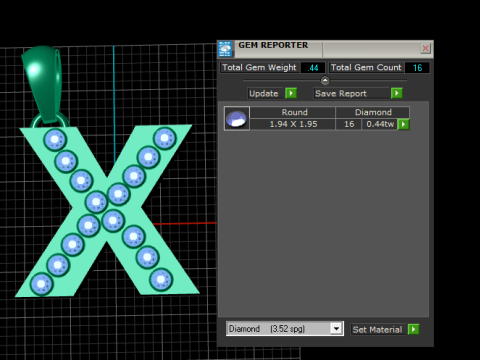Click the green arrow beside Save Report

point(397,93)
